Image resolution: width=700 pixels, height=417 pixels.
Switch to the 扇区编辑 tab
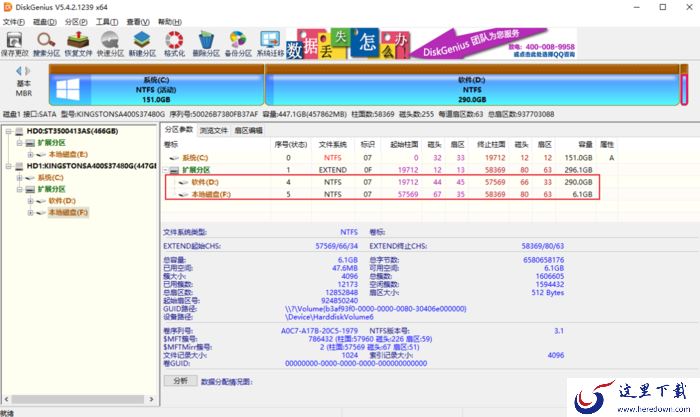pos(248,130)
